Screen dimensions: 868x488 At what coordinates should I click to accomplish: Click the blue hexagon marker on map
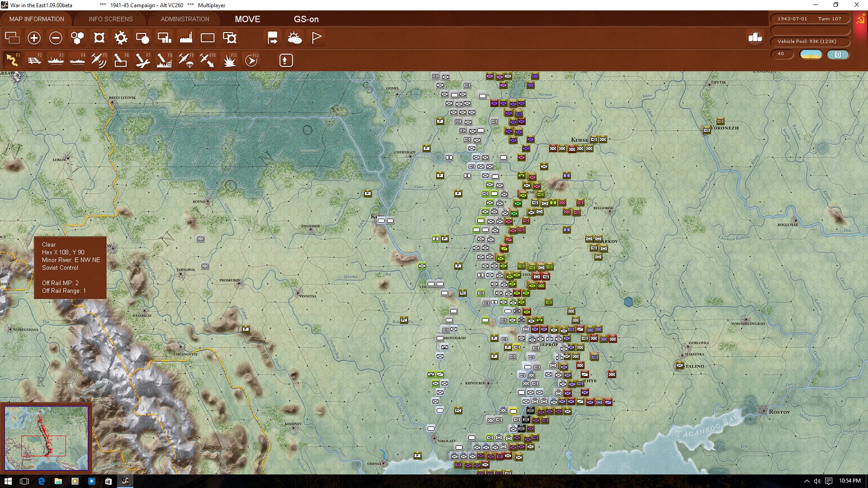pos(628,302)
